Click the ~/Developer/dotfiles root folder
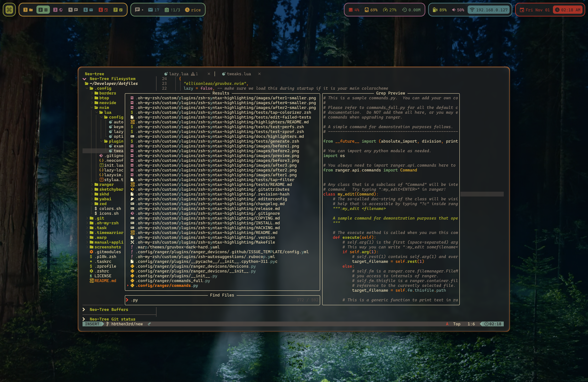The width and height of the screenshot is (588, 382). tap(111, 83)
